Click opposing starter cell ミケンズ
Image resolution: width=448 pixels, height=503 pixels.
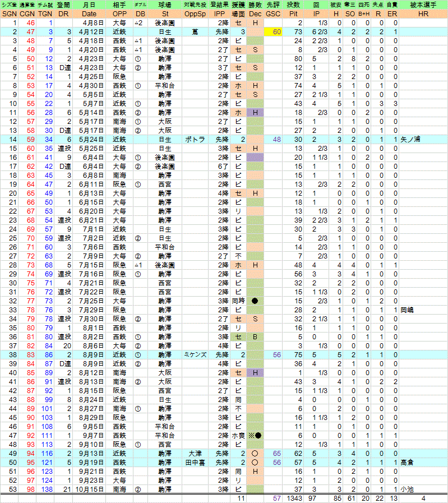[195, 355]
